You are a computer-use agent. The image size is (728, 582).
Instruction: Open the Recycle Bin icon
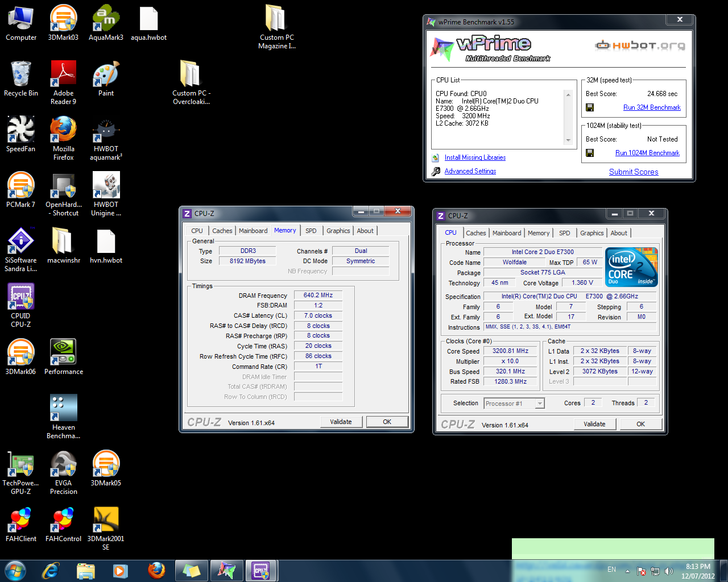point(21,79)
